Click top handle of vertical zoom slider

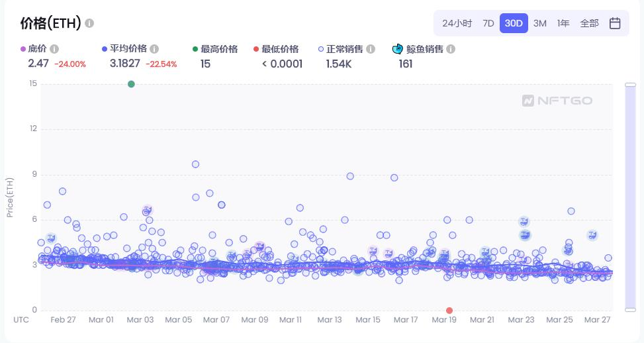[631, 85]
